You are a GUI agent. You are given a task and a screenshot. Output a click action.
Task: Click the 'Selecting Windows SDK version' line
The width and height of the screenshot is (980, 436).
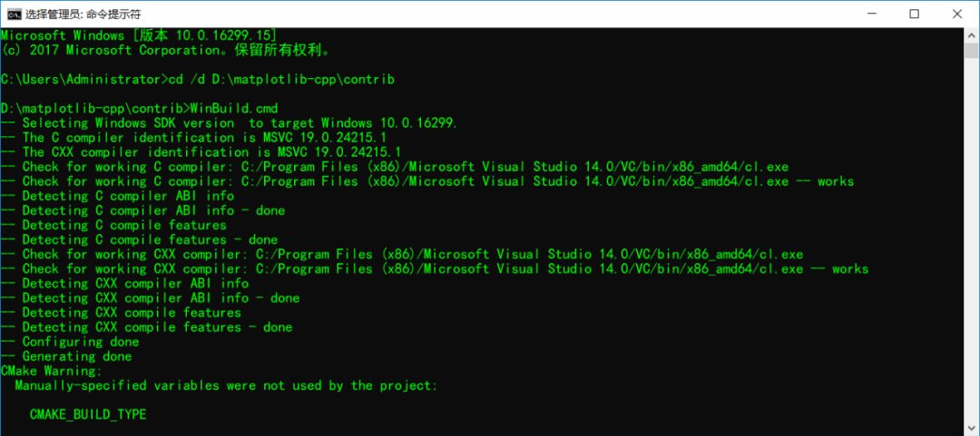230,123
